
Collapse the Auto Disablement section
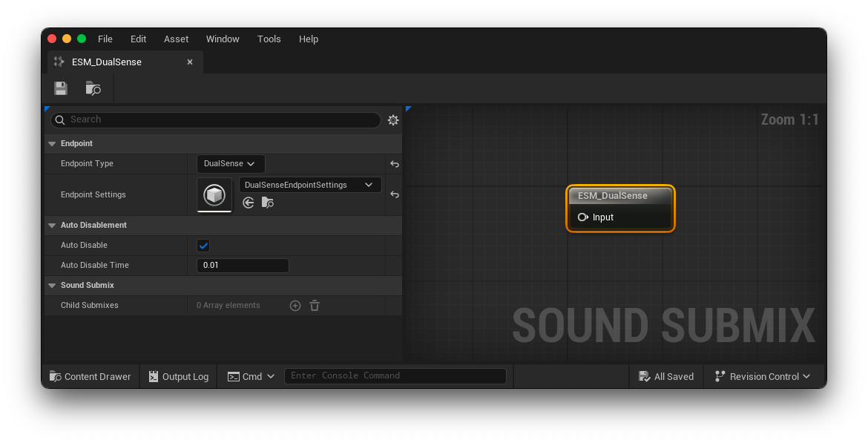pyautogui.click(x=52, y=226)
